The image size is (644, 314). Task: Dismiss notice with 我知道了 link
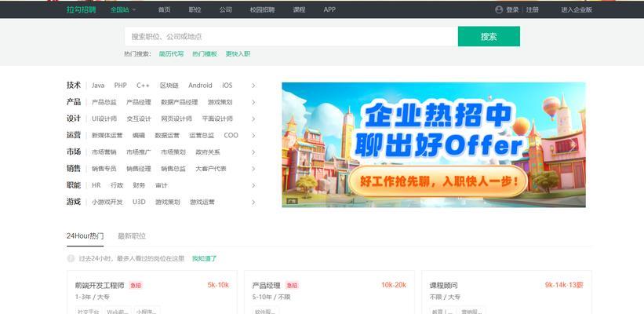(x=204, y=258)
